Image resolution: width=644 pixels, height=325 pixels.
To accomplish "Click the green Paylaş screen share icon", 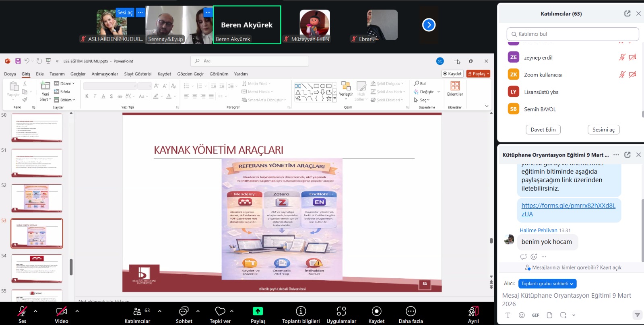I will coord(258,311).
